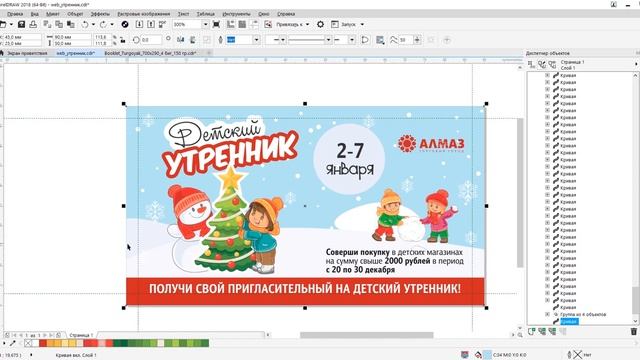
Task: Click the object width field
Action: pyautogui.click(x=72, y=37)
